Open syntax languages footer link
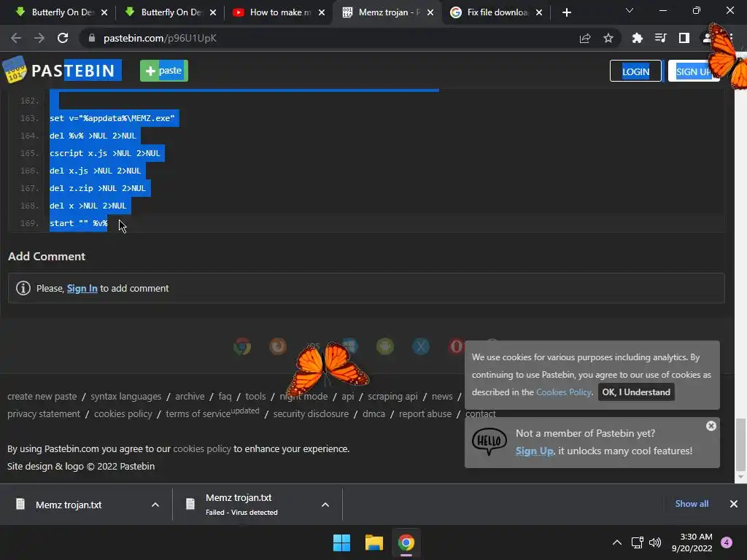Image resolution: width=747 pixels, height=560 pixels. pos(125,396)
